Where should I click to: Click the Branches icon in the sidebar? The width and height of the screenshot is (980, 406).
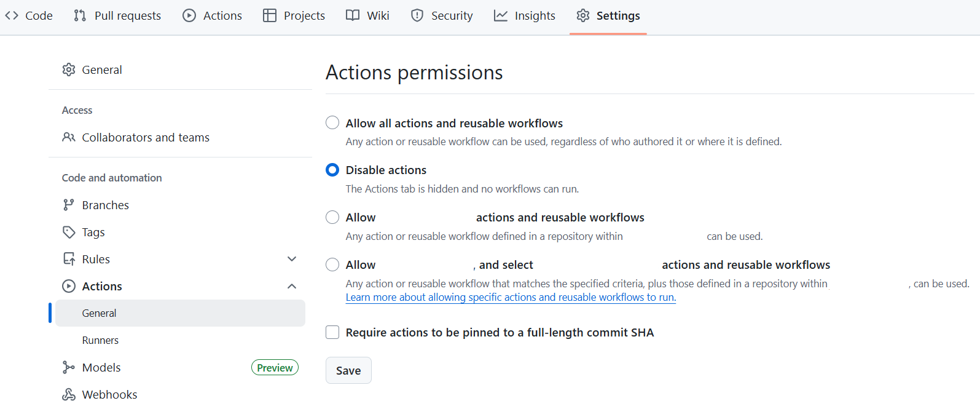point(69,204)
